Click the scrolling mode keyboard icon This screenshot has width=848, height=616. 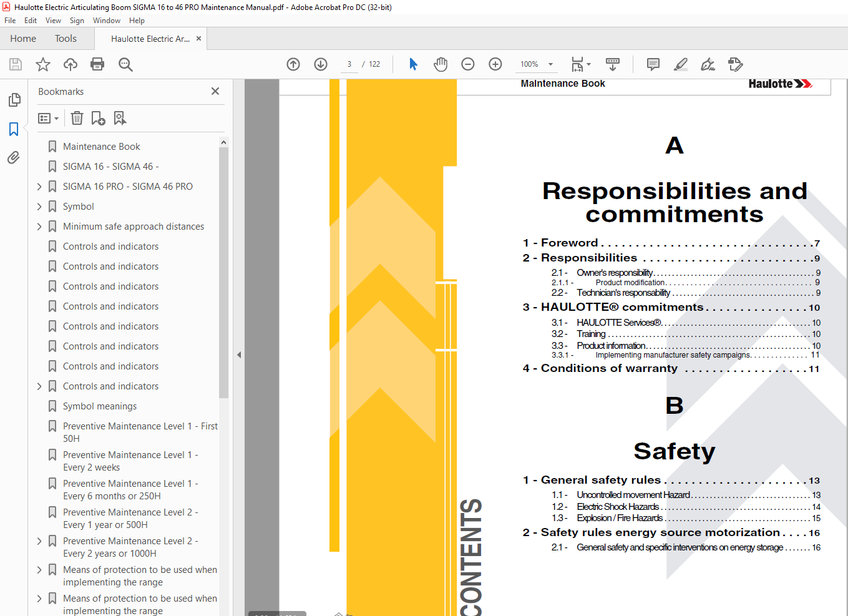613,64
